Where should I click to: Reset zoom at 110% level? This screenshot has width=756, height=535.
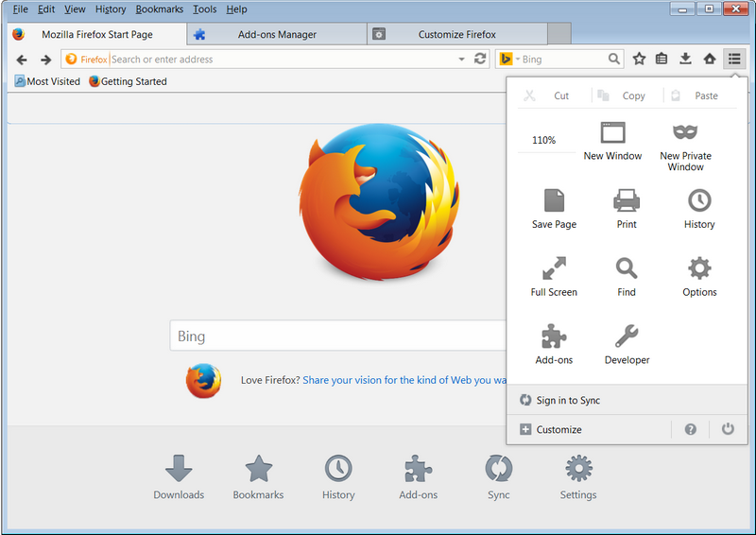pos(544,140)
